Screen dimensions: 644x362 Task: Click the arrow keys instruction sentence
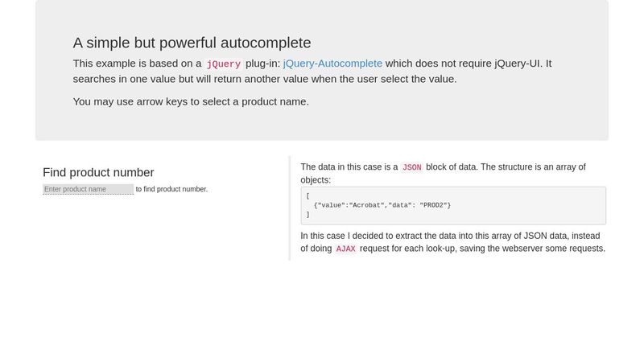[x=191, y=101]
